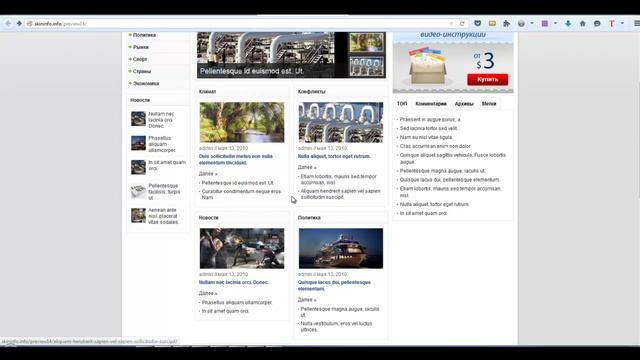Open the pipeline image in Конфликты
640x360 pixels.
click(340, 122)
